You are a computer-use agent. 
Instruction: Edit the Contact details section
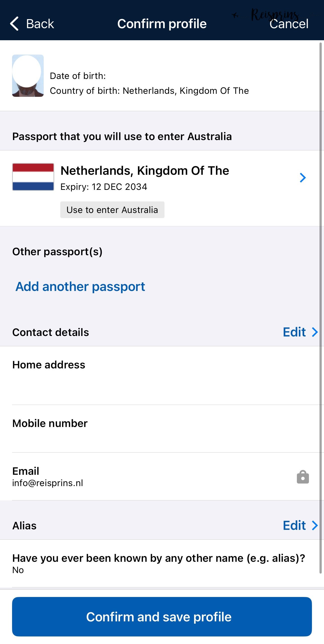294,332
